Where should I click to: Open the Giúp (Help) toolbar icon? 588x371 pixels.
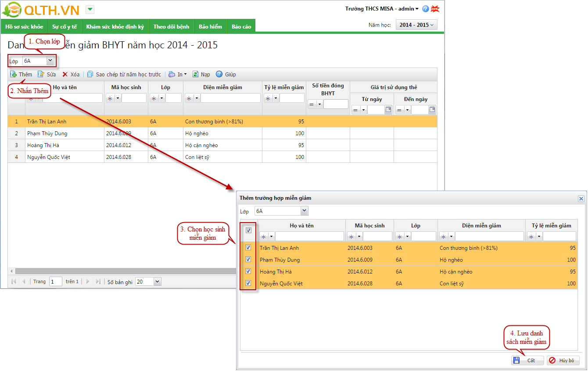coord(219,74)
